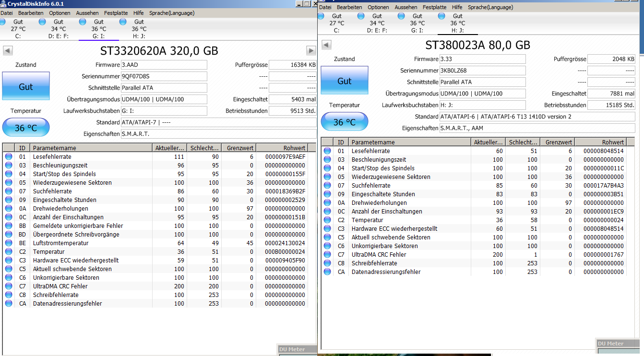Open Hilfe menu in left window
Image resolution: width=644 pixels, height=356 pixels.
click(x=139, y=13)
